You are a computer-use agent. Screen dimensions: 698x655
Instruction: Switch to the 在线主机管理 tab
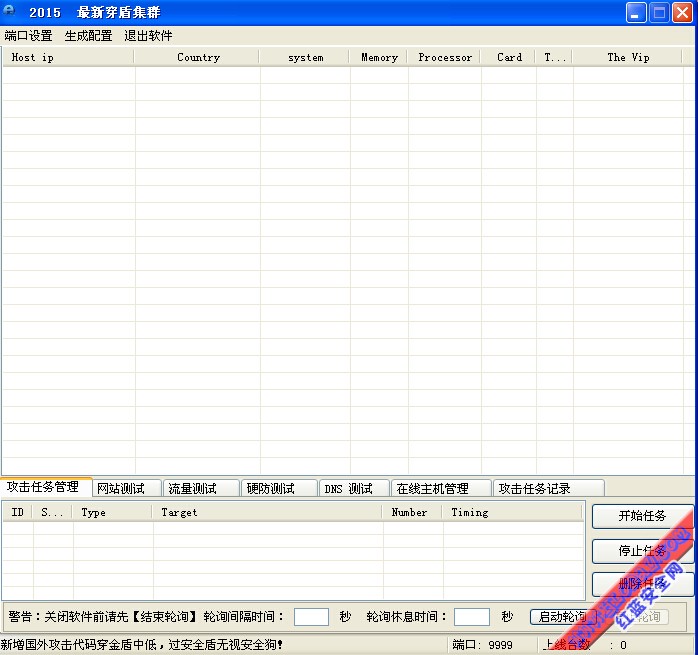pyautogui.click(x=441, y=488)
